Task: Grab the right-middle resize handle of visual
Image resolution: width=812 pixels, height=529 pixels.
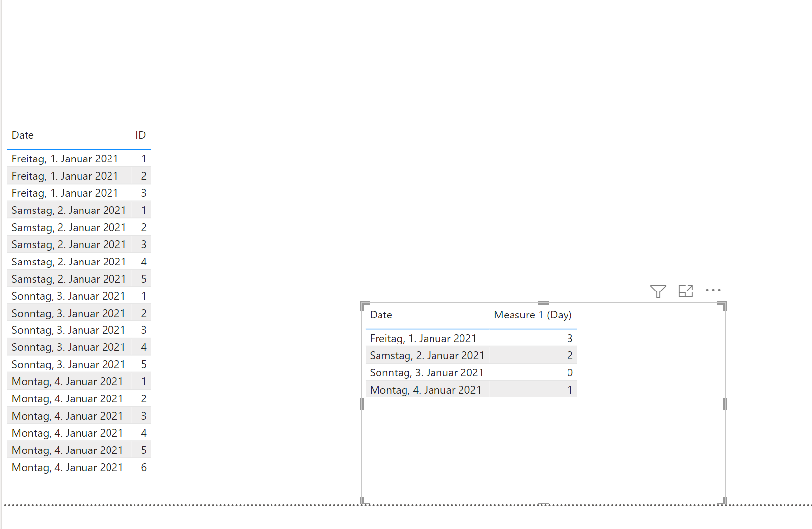Action: (725, 404)
